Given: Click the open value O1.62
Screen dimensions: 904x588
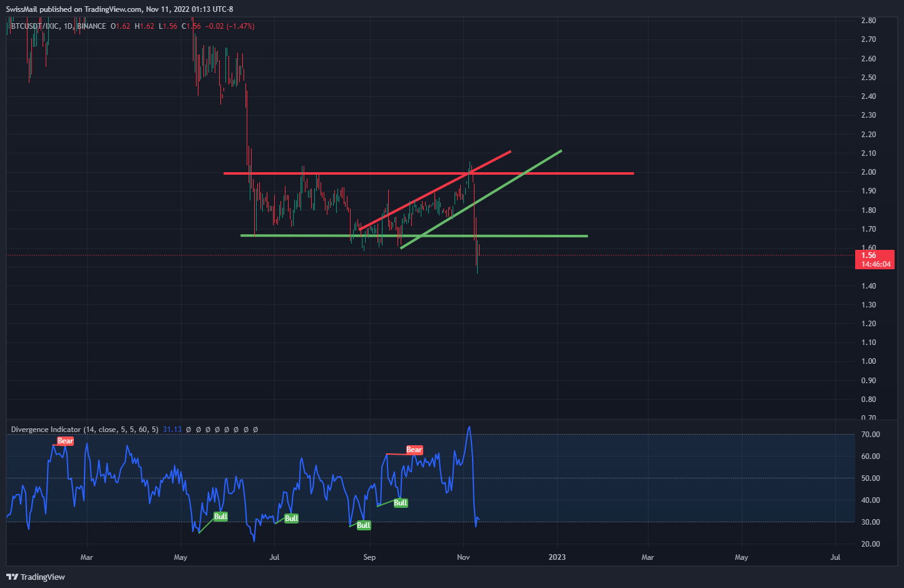Looking at the screenshot, I should [120, 26].
